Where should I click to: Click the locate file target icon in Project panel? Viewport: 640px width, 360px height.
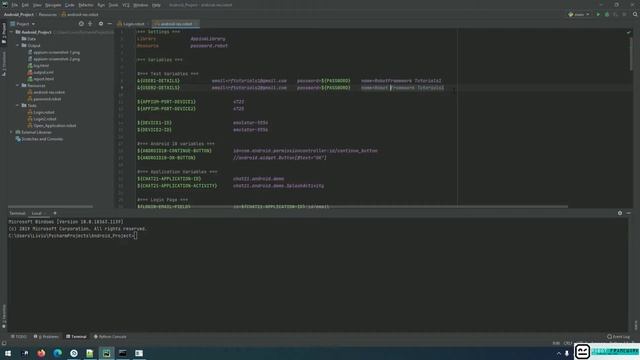[81, 24]
